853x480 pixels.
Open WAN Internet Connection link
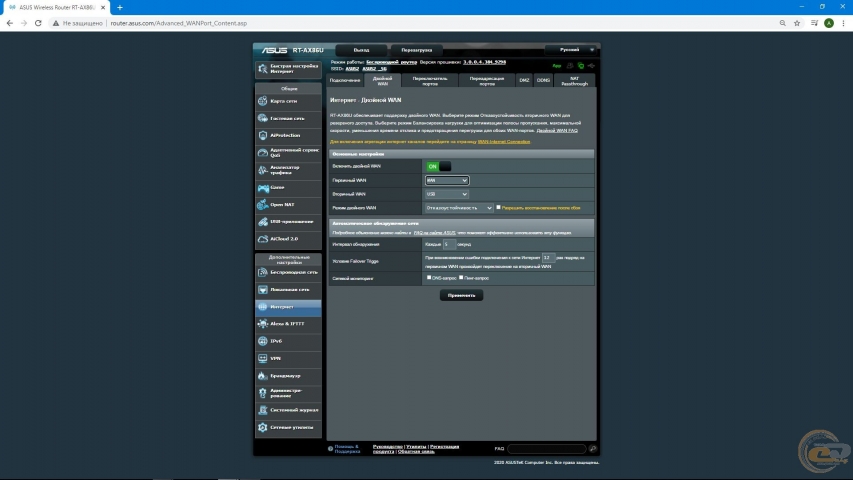point(504,141)
